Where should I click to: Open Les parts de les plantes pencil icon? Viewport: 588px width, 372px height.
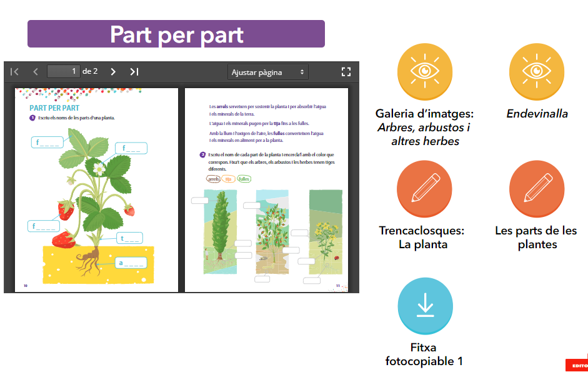pos(537,188)
